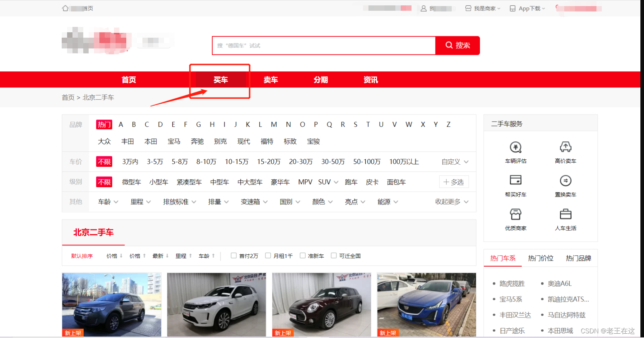
Task: Select 卖车 in navigation bar
Action: (271, 80)
